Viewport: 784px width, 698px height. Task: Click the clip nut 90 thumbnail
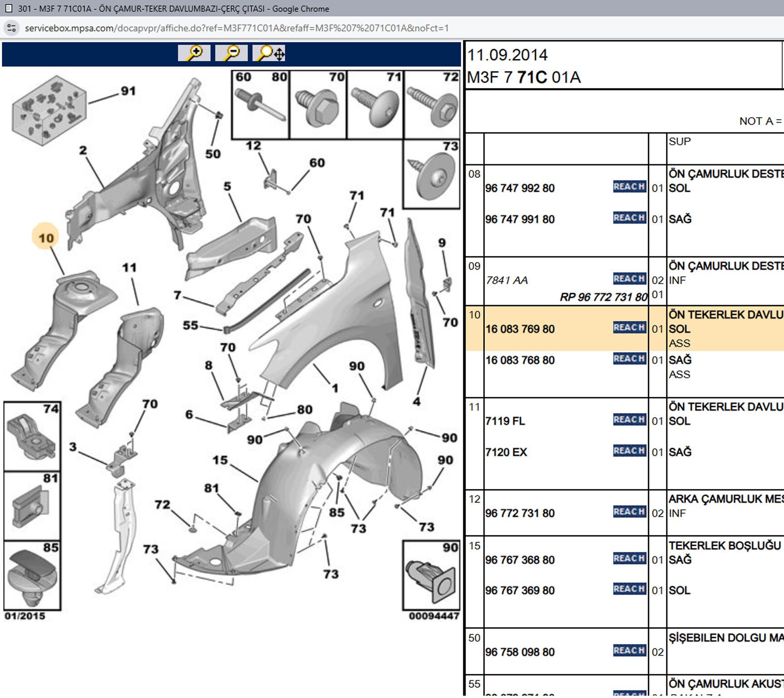point(431,578)
